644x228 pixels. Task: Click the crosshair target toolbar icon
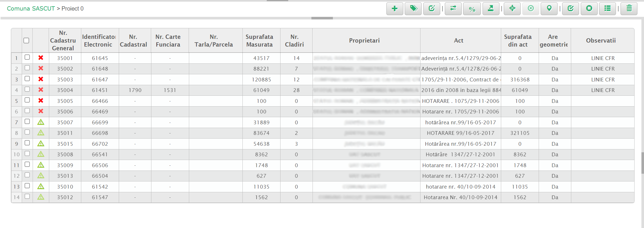coord(512,9)
